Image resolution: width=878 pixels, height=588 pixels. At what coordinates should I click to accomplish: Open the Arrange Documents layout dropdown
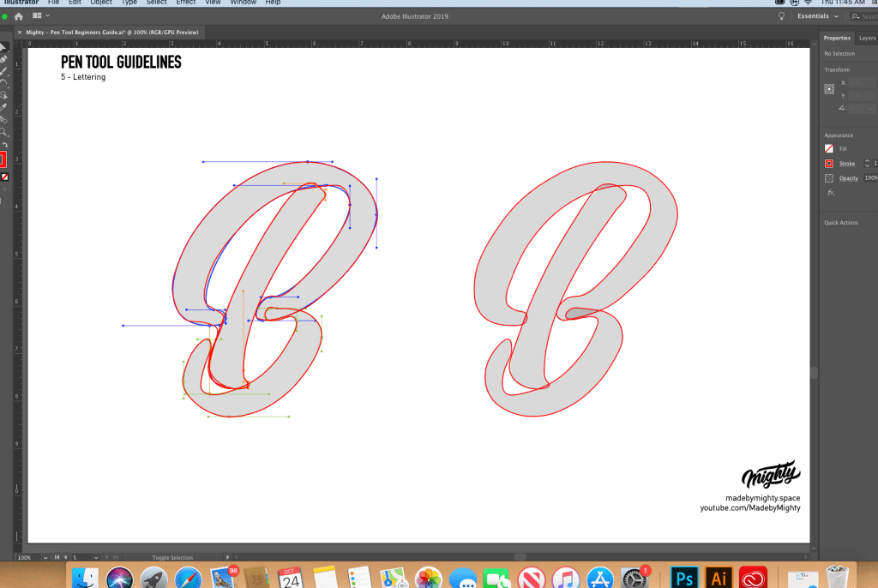click(x=41, y=15)
